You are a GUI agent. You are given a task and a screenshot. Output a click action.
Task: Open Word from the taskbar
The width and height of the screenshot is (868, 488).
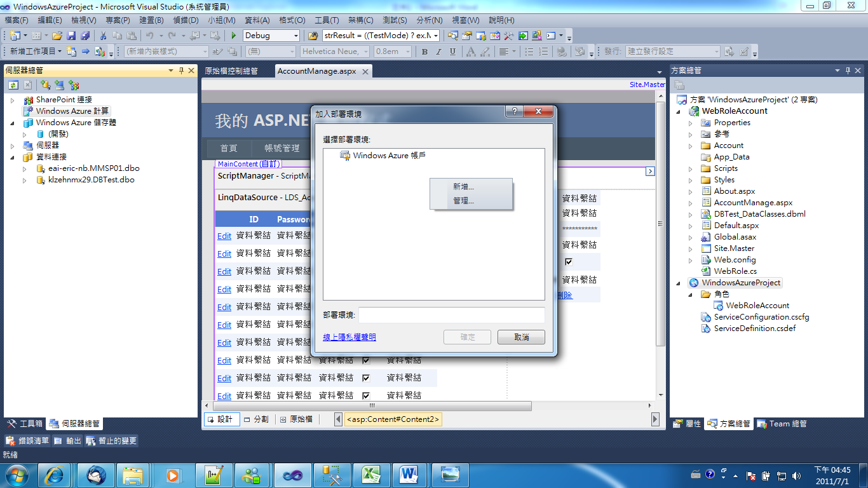pos(410,475)
